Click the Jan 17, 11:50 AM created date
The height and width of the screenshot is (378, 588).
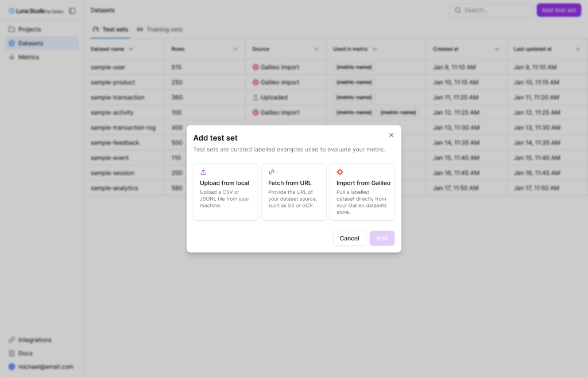coord(455,188)
